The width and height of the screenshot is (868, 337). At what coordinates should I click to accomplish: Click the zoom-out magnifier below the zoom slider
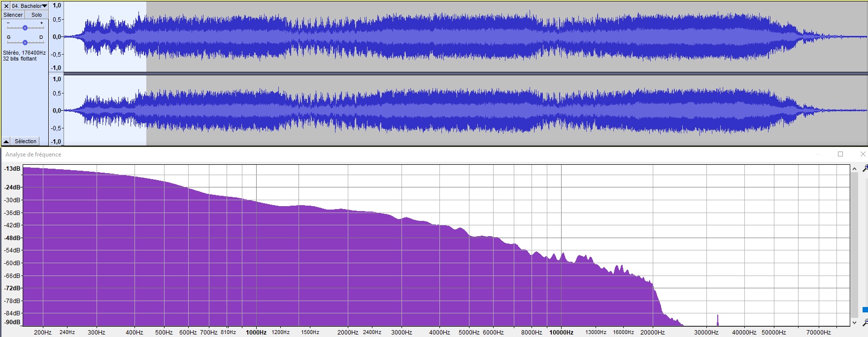click(x=865, y=323)
